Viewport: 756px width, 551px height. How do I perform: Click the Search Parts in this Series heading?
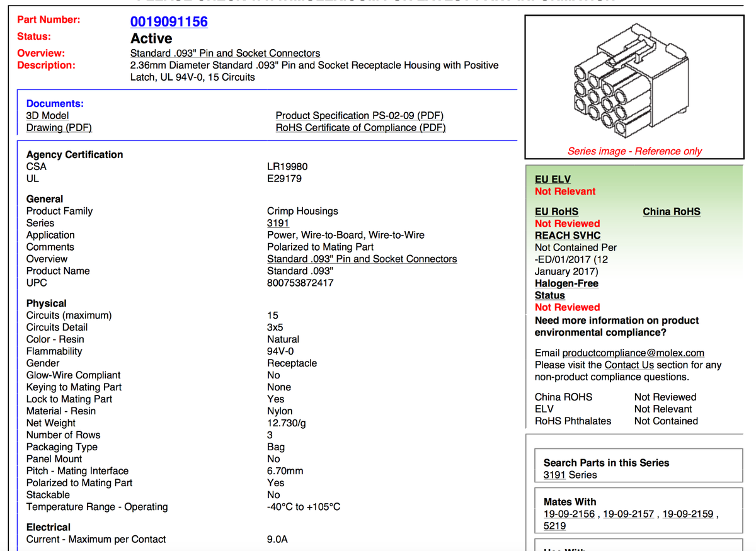tap(606, 463)
